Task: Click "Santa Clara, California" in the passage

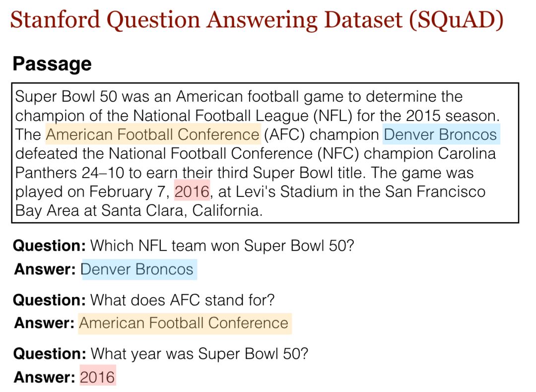Action: 181,210
